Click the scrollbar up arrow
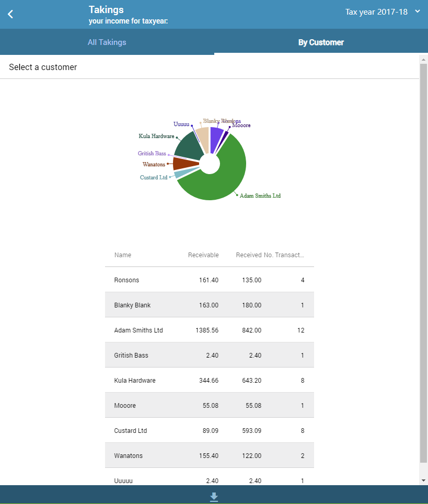Image resolution: width=428 pixels, height=504 pixels. point(423,60)
